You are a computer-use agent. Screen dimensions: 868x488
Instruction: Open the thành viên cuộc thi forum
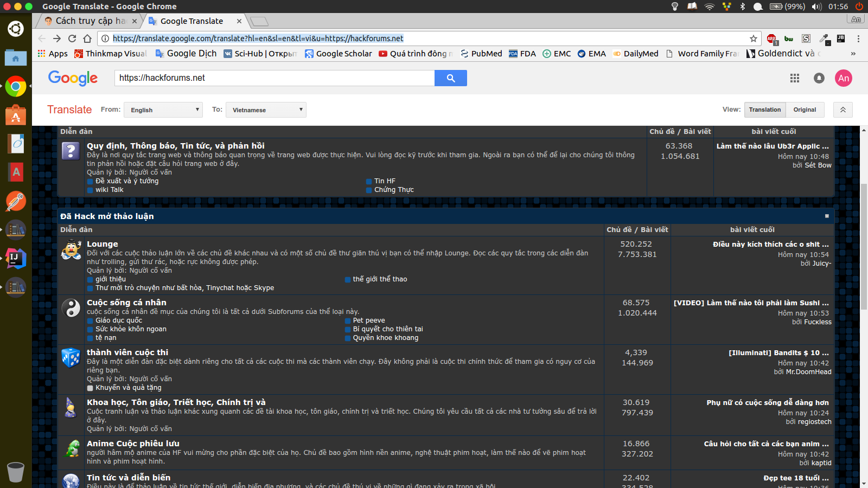127,352
